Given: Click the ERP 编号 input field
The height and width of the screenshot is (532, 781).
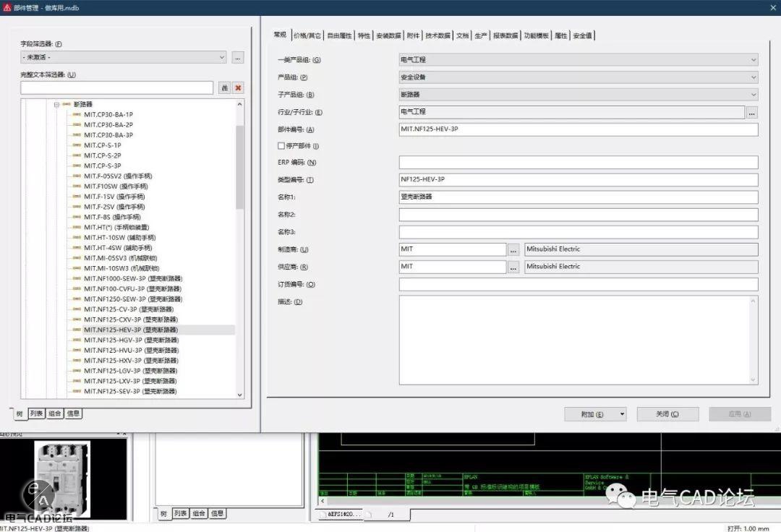Looking at the screenshot, I should pyautogui.click(x=579, y=162).
